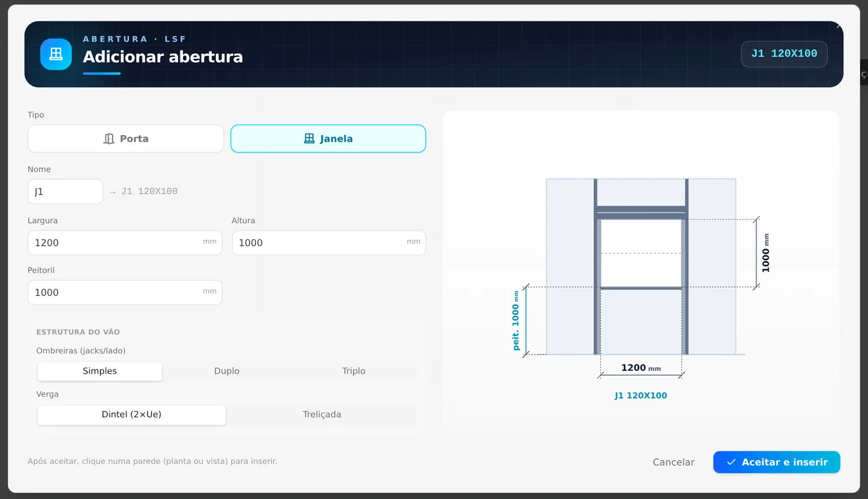Click the Largura field showing 1200
Image resolution: width=868 pixels, height=499 pixels.
(125, 242)
